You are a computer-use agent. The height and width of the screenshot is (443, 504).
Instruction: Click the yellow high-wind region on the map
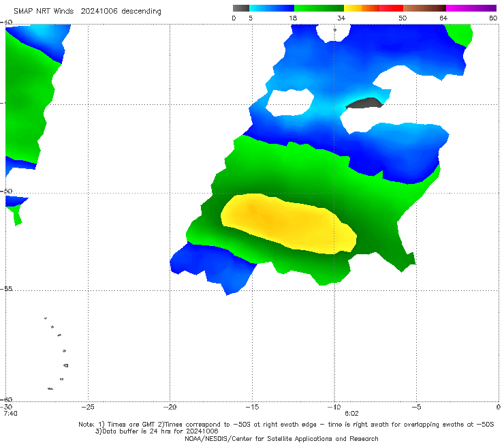point(288,223)
